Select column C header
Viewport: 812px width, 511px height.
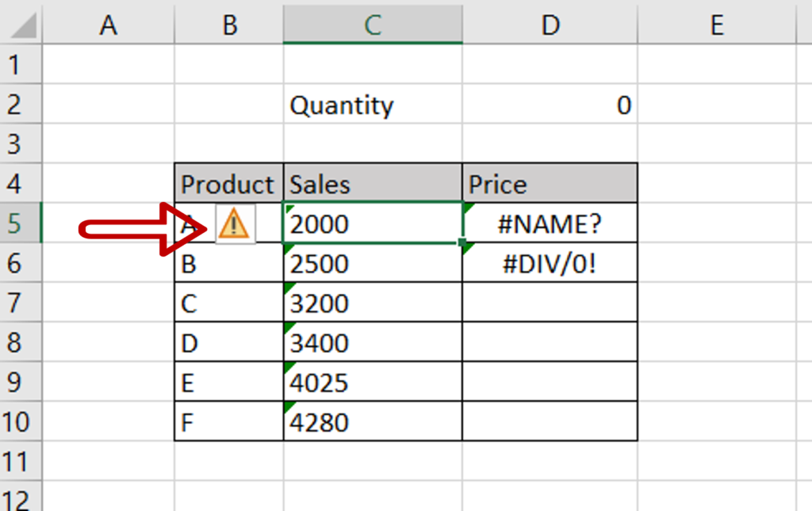(373, 23)
